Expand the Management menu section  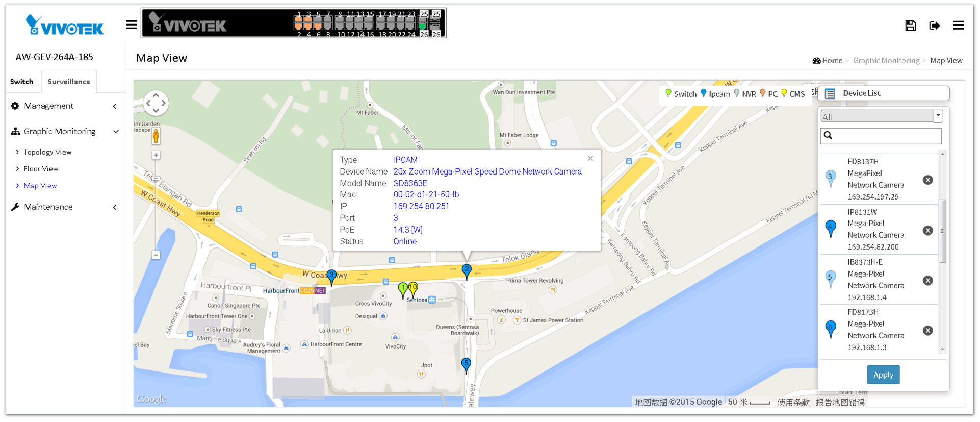[65, 106]
